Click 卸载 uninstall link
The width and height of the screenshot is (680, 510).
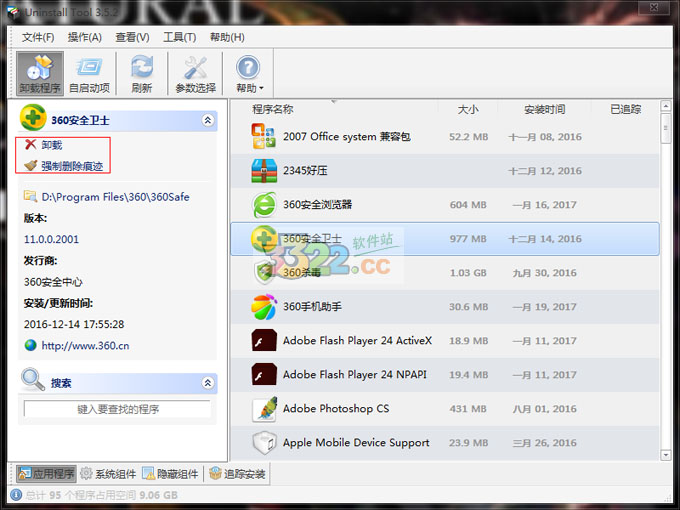click(52, 145)
